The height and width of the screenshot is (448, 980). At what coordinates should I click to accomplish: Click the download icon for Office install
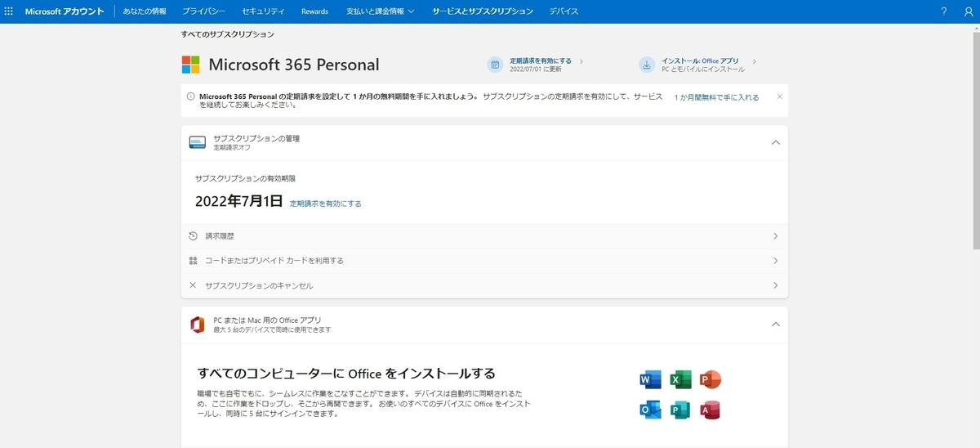point(647,65)
